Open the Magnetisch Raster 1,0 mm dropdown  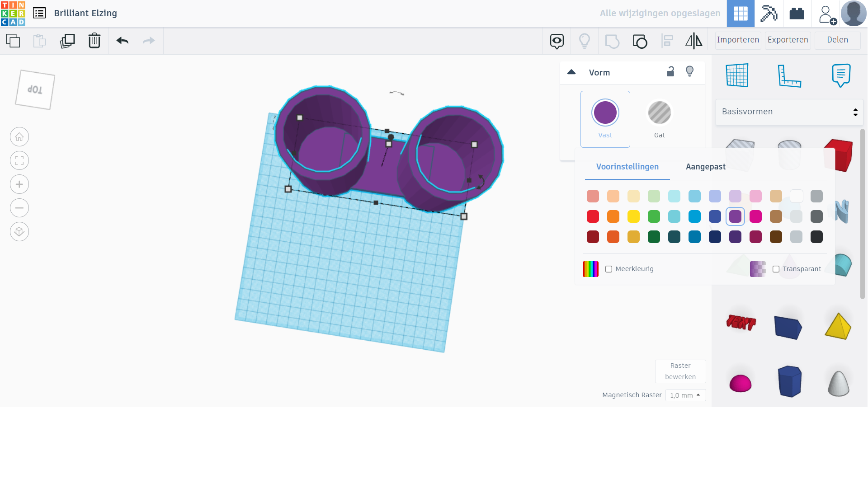click(685, 395)
